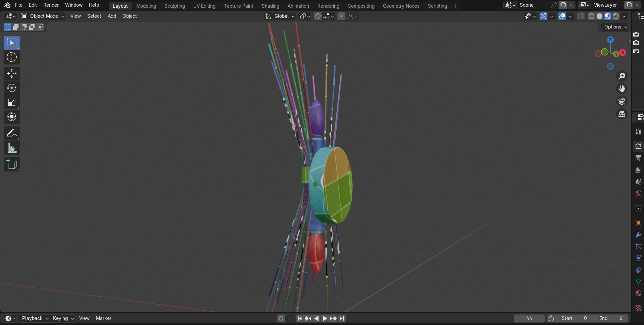The width and height of the screenshot is (644, 325).
Task: Open the Material properties tab
Action: point(638,293)
